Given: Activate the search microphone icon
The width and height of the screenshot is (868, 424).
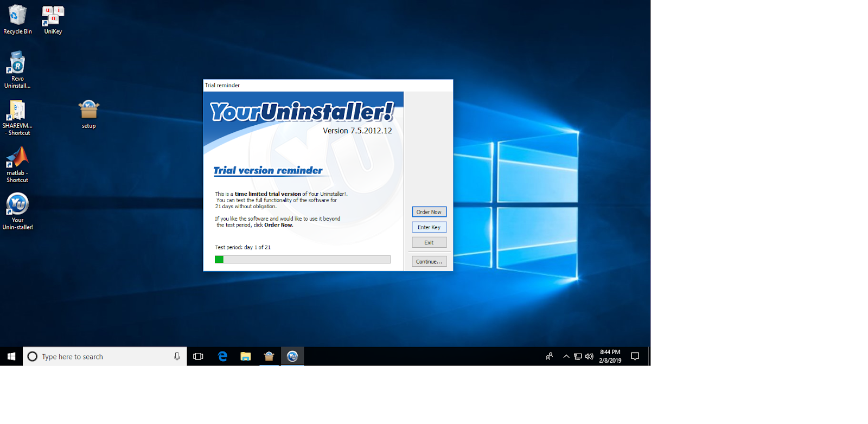Looking at the screenshot, I should [x=177, y=356].
